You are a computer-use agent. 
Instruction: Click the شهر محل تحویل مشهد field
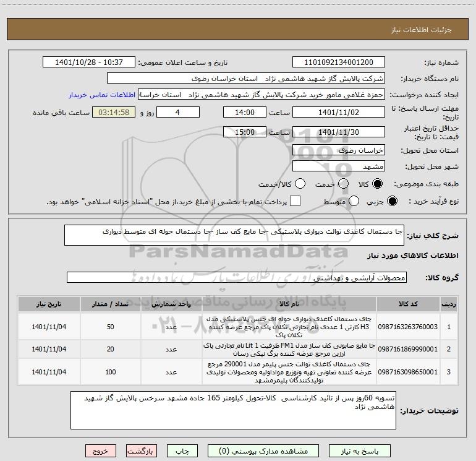pyautogui.click(x=338, y=166)
